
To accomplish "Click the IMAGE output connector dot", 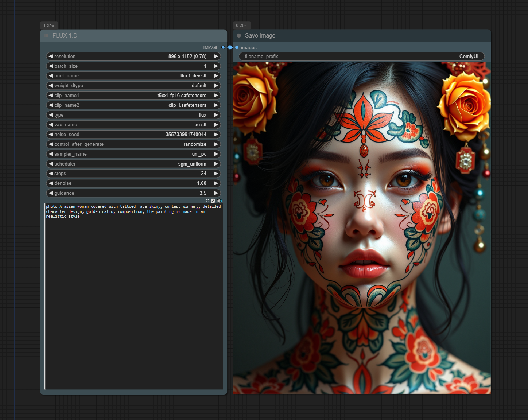I will click(223, 47).
